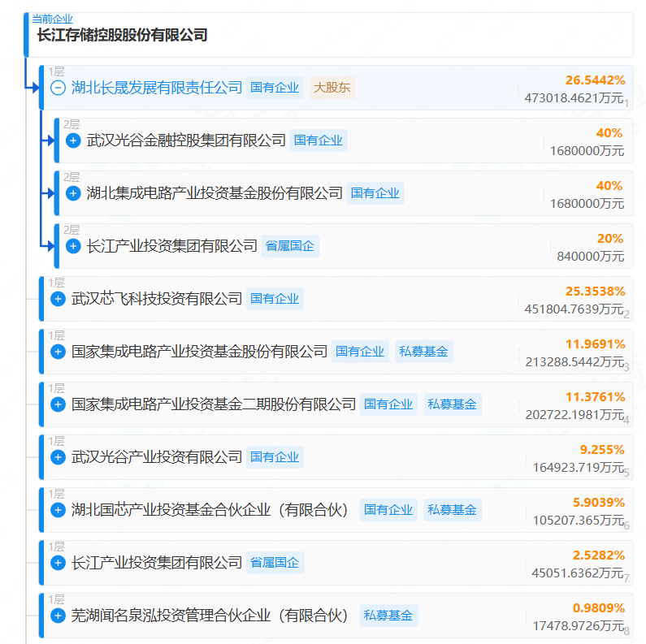Click the 26.5442% shareholding value
The image size is (646, 644).
(x=596, y=80)
